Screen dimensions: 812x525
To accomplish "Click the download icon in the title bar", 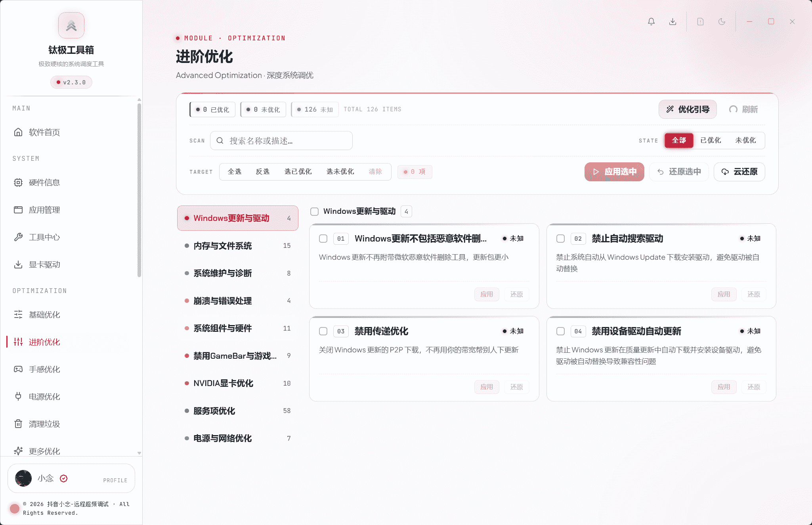I will click(673, 22).
